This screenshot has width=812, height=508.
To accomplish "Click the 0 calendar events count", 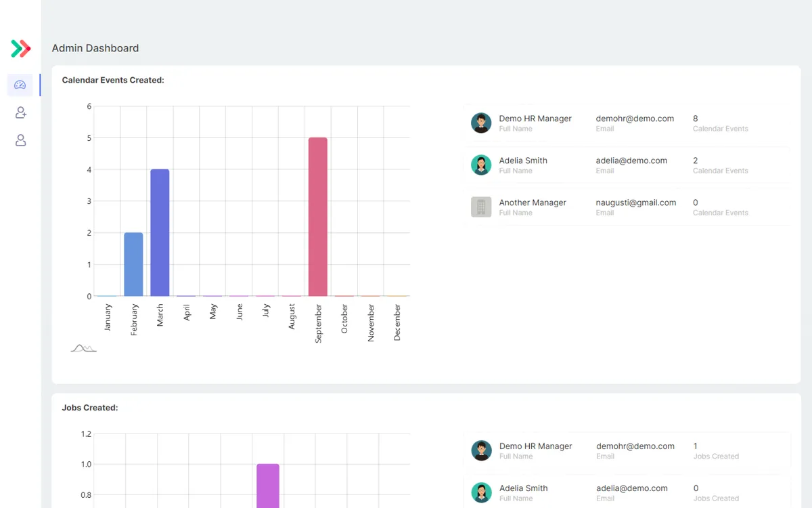I will coord(696,203).
